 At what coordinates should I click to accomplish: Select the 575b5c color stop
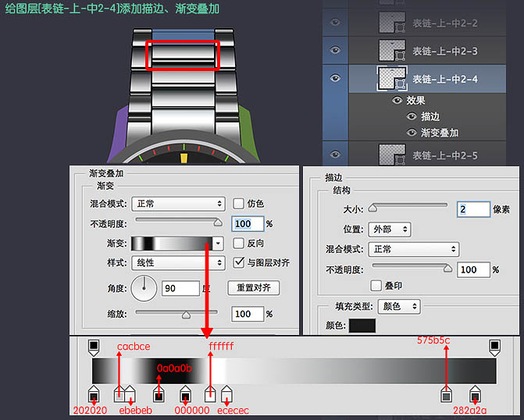click(446, 394)
